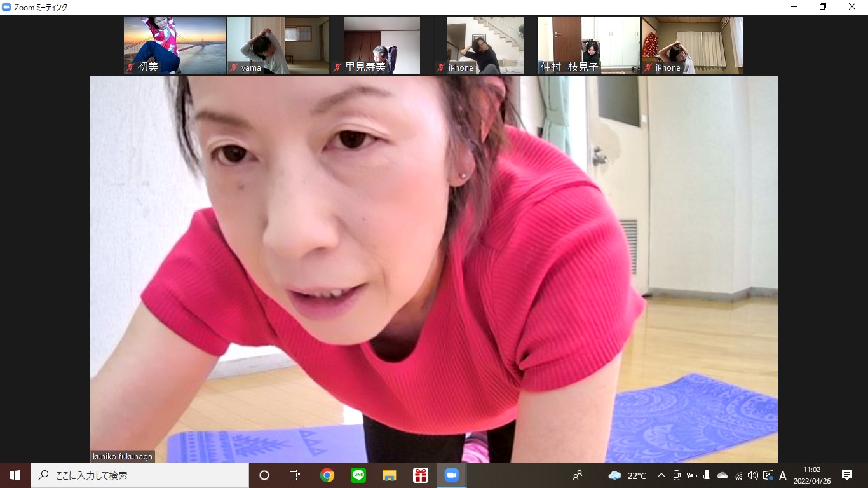
Task: Select the yama participant video thumbnail
Action: [278, 45]
